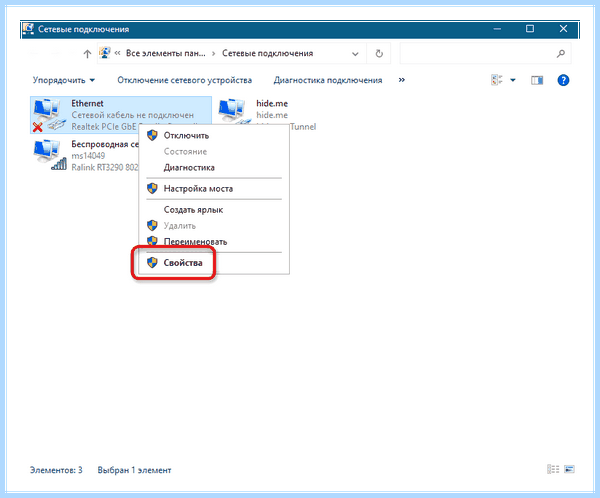Image resolution: width=600 pixels, height=498 pixels.
Task: Select the wireless network adapter icon
Action: tap(49, 155)
